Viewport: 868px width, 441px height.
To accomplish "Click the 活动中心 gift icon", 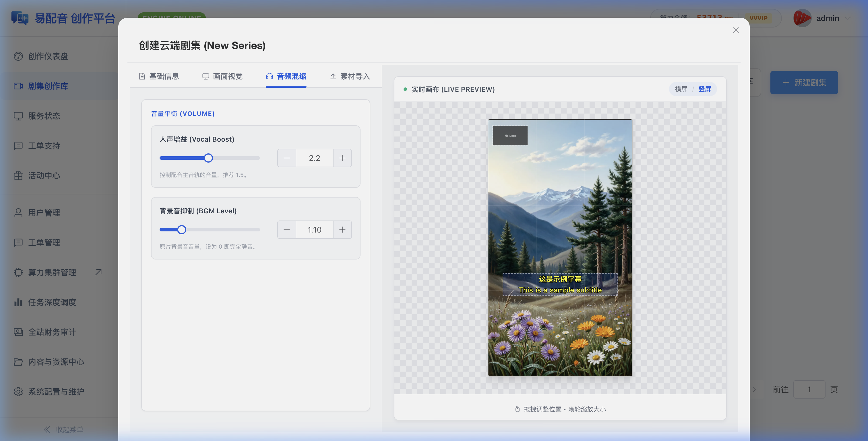I will coord(18,175).
